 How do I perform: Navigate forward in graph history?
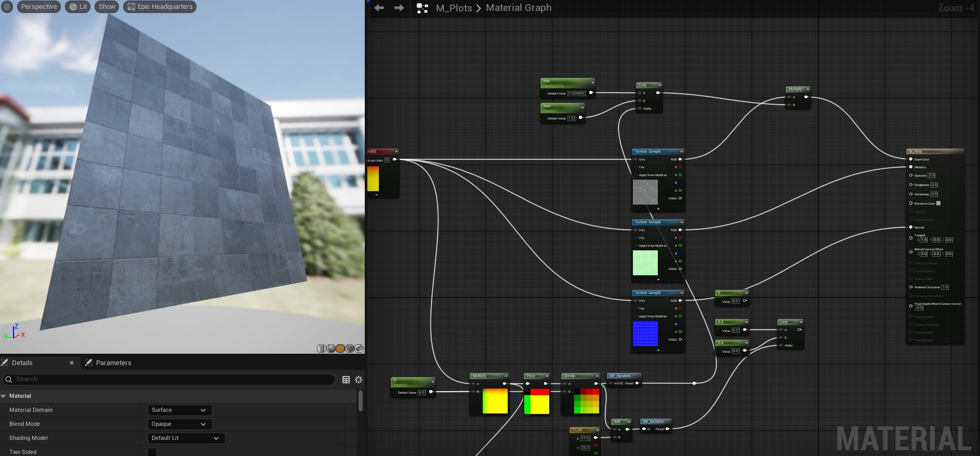(x=399, y=8)
